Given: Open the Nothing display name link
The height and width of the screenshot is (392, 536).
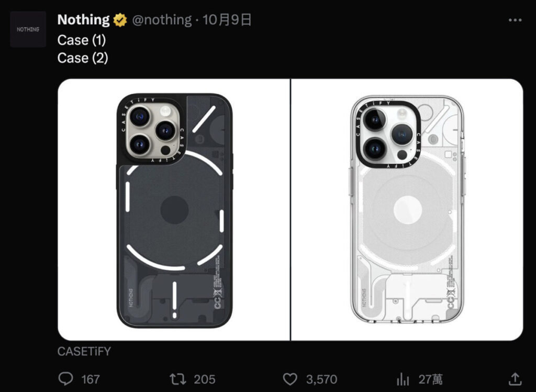Looking at the screenshot, I should click(x=83, y=20).
